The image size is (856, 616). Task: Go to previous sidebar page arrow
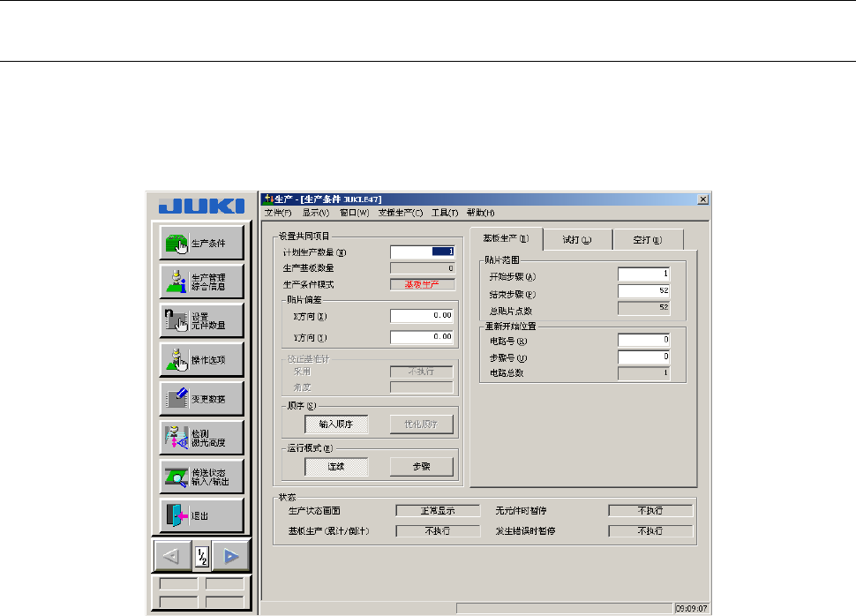click(x=172, y=556)
